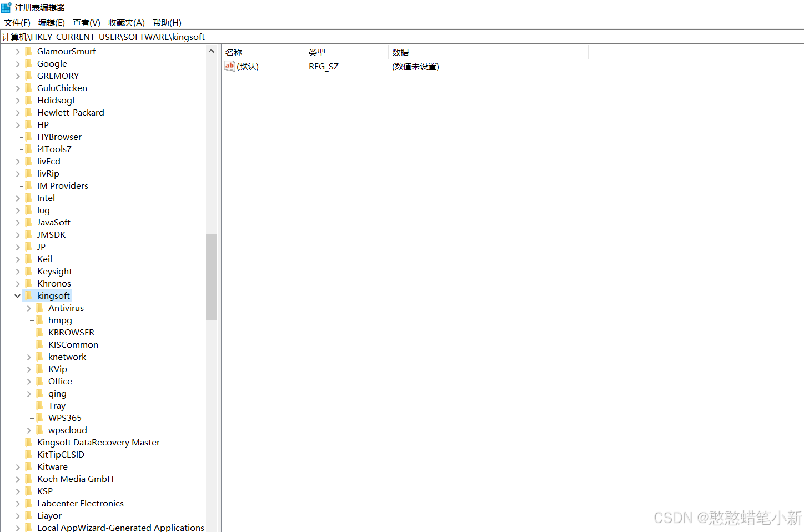
Task: Click the GREMORY folder icon
Action: [x=29, y=76]
